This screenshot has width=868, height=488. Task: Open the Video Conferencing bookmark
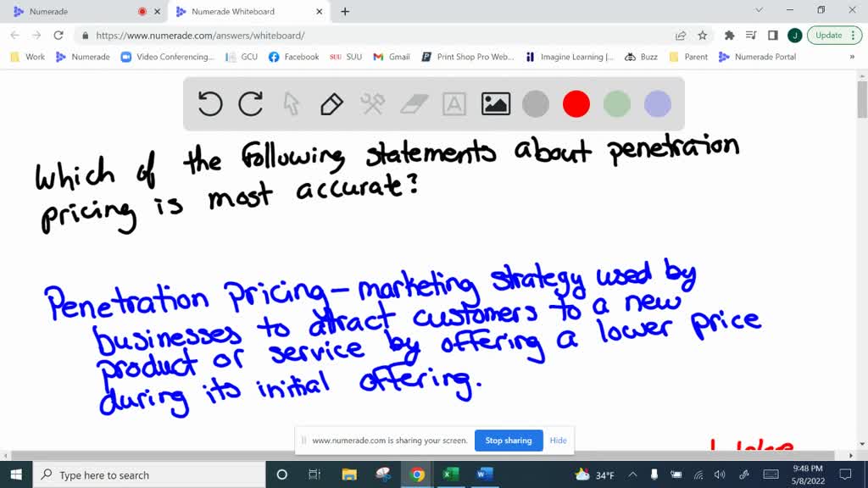click(x=168, y=57)
